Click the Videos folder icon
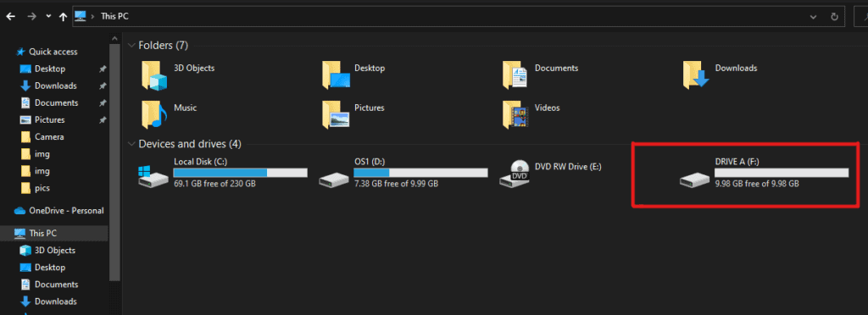 (x=515, y=115)
